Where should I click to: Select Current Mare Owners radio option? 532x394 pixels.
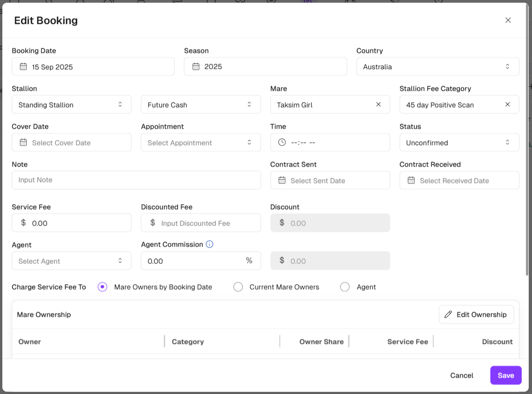(238, 287)
